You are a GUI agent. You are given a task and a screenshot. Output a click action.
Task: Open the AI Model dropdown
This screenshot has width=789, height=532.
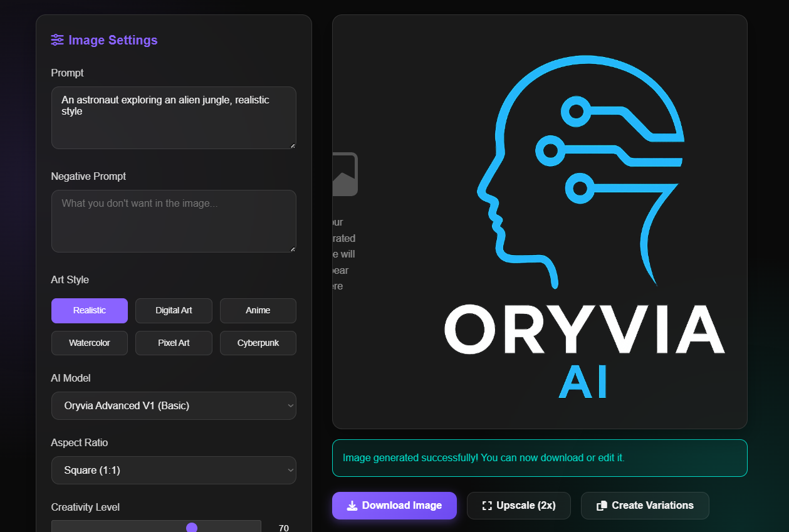[174, 406]
